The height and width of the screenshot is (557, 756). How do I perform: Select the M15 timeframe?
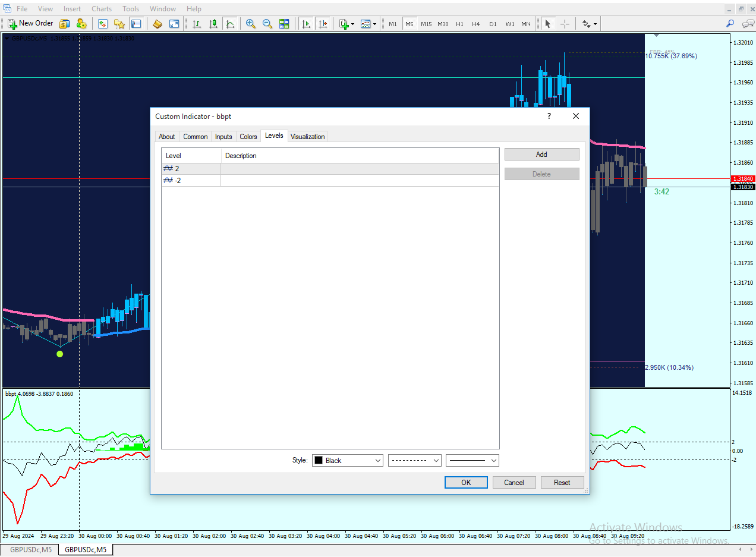tap(426, 24)
